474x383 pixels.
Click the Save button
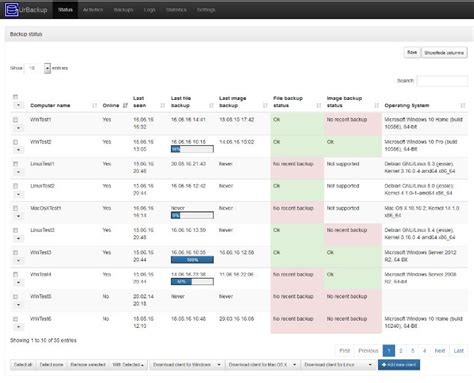[x=412, y=52]
